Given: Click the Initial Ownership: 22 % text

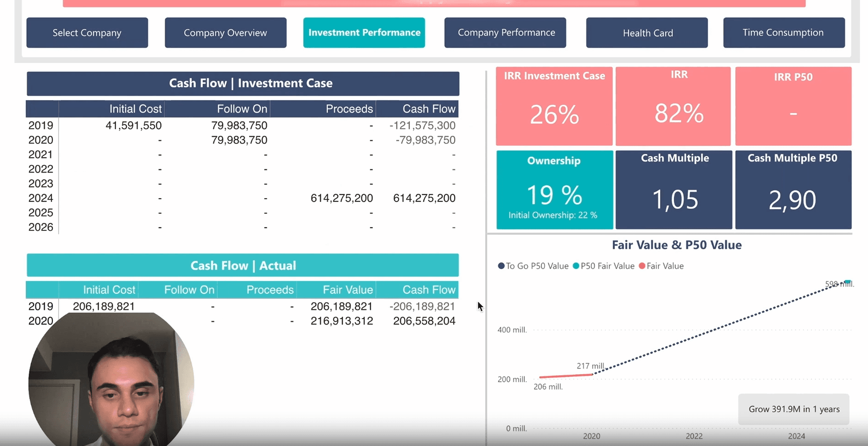Looking at the screenshot, I should coord(553,215).
